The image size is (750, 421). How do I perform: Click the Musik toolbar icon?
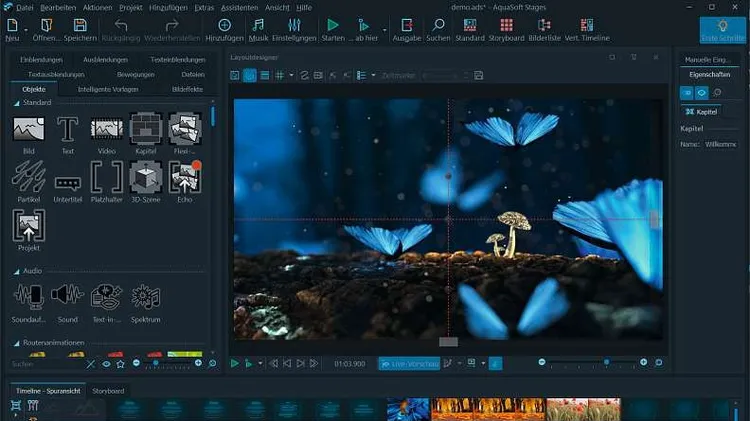pos(258,25)
